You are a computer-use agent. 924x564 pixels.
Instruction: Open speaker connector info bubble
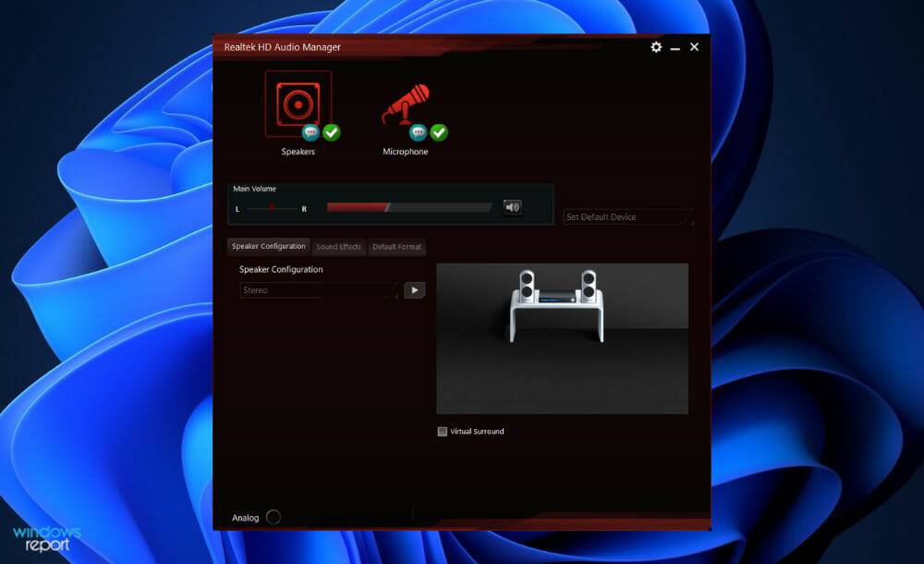click(310, 131)
